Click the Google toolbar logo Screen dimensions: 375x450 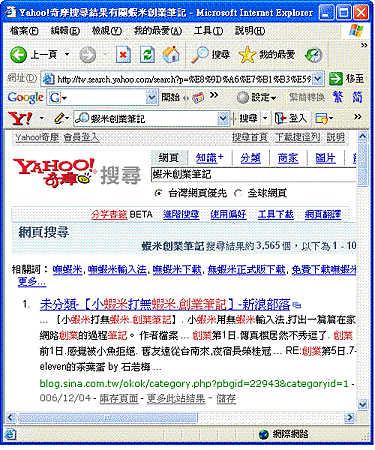click(x=25, y=98)
